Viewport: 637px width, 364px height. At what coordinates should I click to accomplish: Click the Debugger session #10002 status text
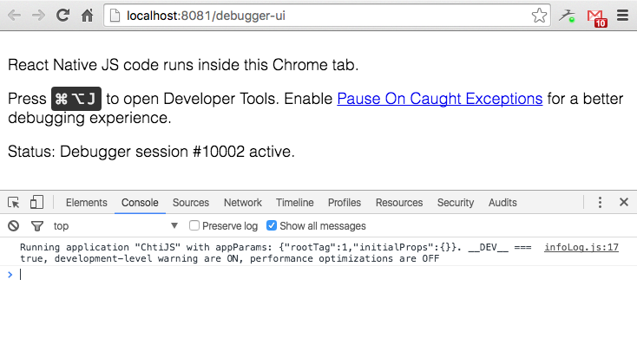click(151, 152)
